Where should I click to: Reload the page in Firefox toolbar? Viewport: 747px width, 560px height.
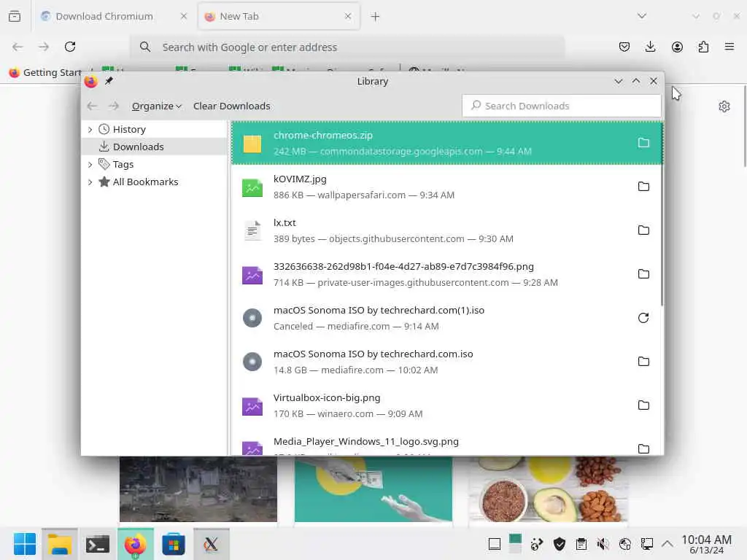pos(70,47)
